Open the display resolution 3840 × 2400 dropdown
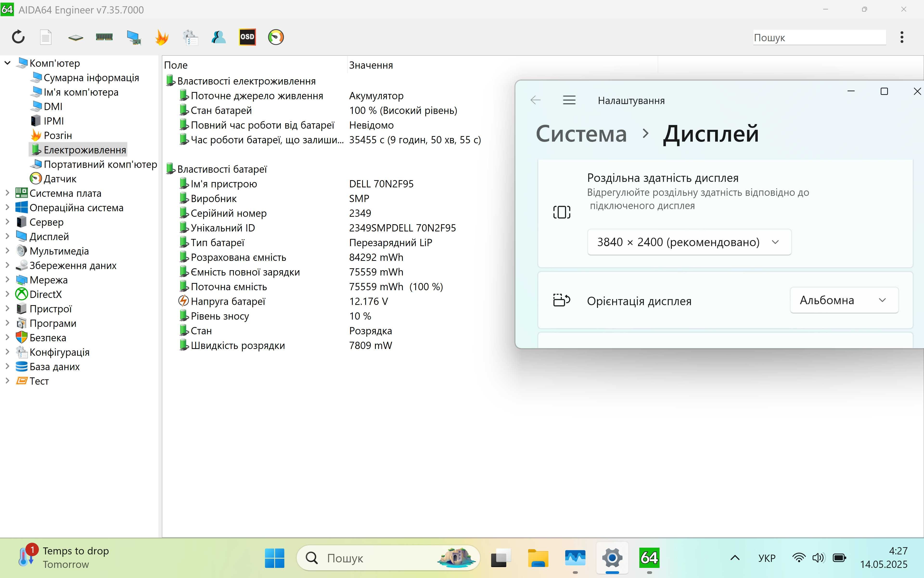 tap(689, 242)
